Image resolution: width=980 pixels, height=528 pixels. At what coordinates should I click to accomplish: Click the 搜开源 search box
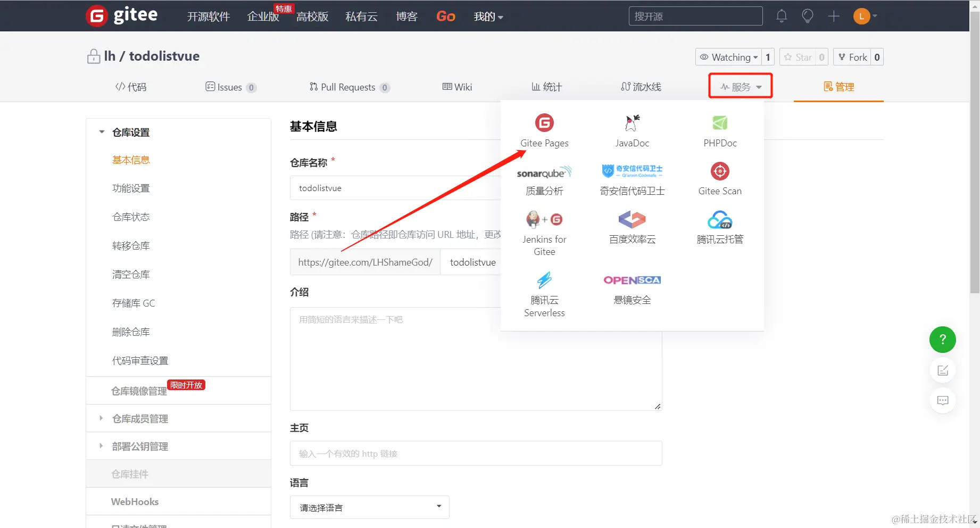click(x=695, y=16)
